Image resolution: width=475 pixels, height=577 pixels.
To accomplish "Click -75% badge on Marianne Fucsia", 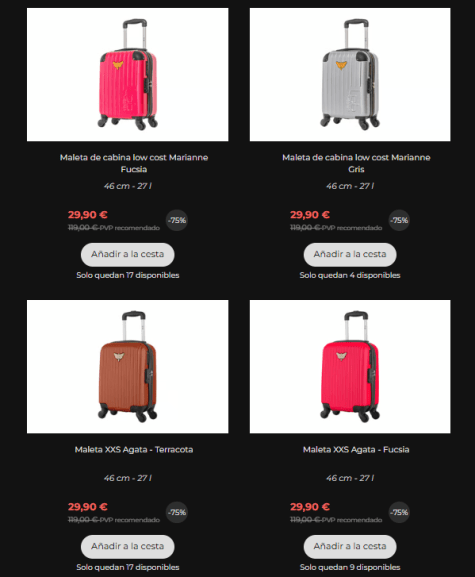I will click(x=177, y=220).
